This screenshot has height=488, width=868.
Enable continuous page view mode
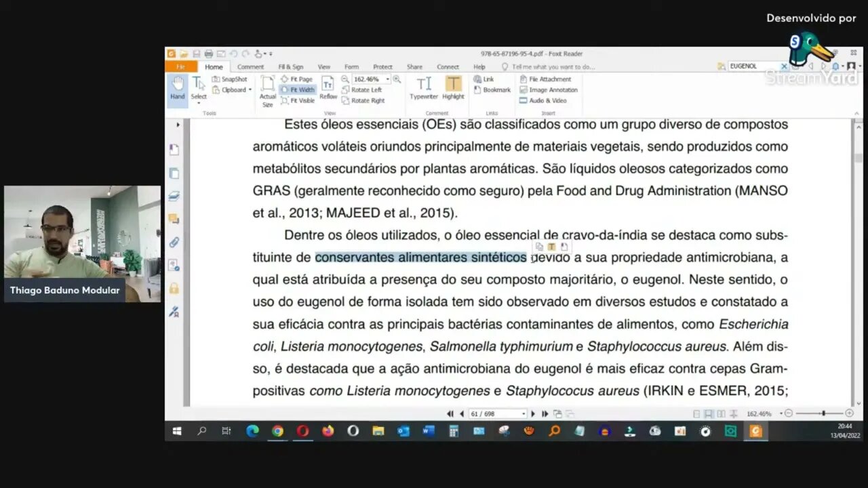coord(709,413)
